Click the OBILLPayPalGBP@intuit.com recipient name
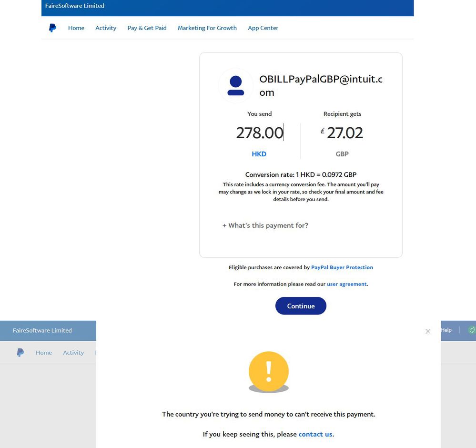 pos(321,86)
